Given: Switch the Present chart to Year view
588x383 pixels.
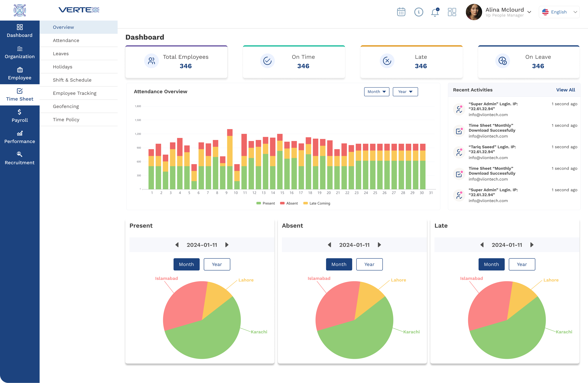Looking at the screenshot, I should 217,264.
